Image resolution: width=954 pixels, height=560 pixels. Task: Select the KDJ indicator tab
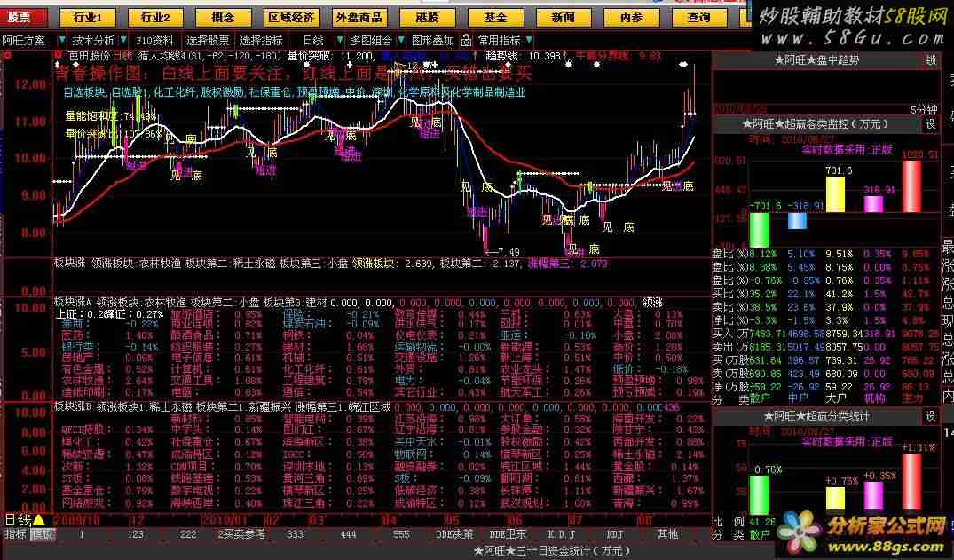(x=614, y=534)
